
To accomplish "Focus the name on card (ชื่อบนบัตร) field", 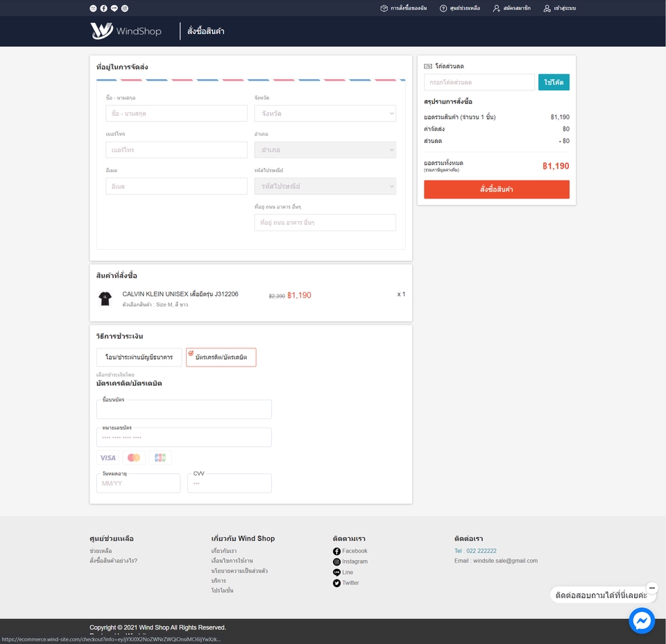I will pos(184,409).
